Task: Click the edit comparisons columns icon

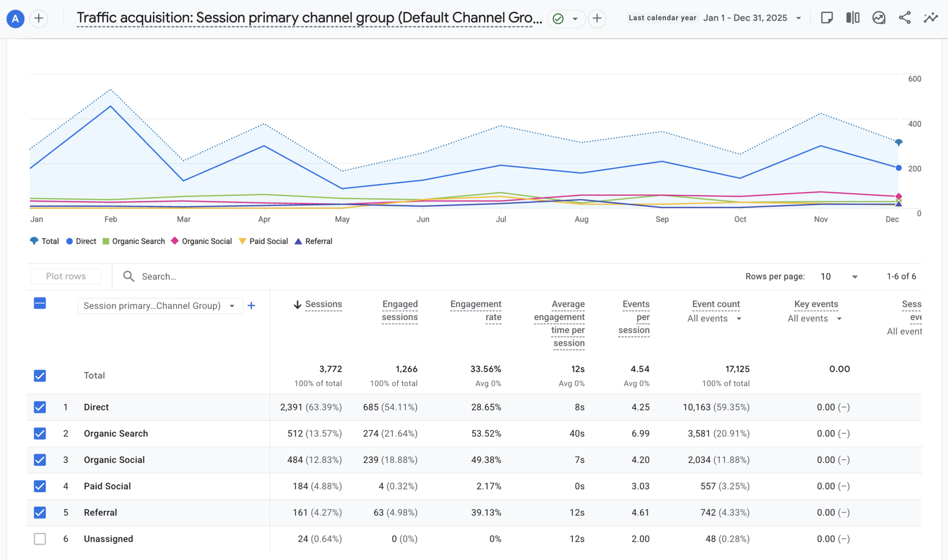Action: pyautogui.click(x=853, y=18)
